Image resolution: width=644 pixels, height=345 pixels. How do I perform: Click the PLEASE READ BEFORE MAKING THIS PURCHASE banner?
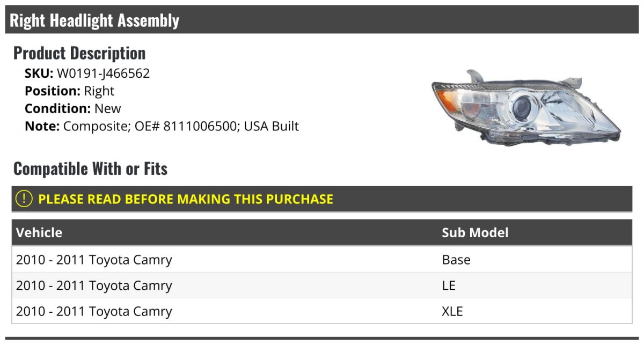tap(322, 199)
